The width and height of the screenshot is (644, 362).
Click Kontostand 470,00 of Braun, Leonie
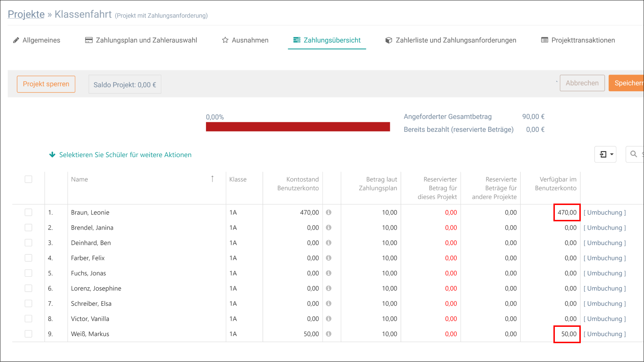[309, 212]
